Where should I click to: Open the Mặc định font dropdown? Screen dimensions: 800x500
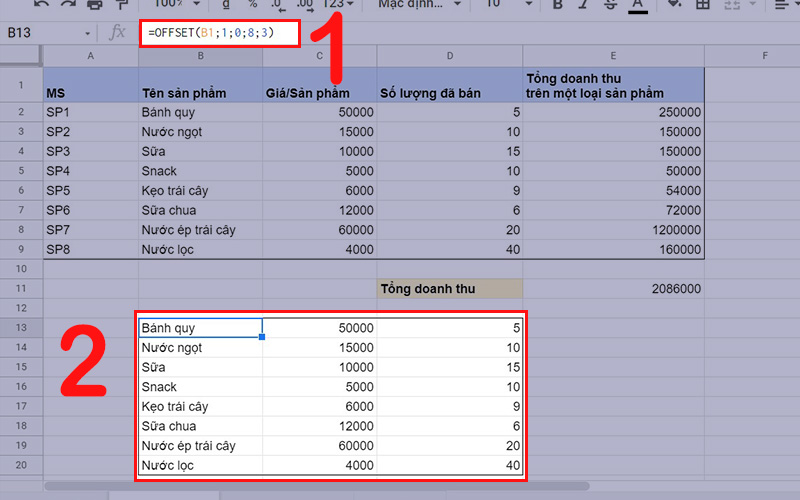point(419,4)
